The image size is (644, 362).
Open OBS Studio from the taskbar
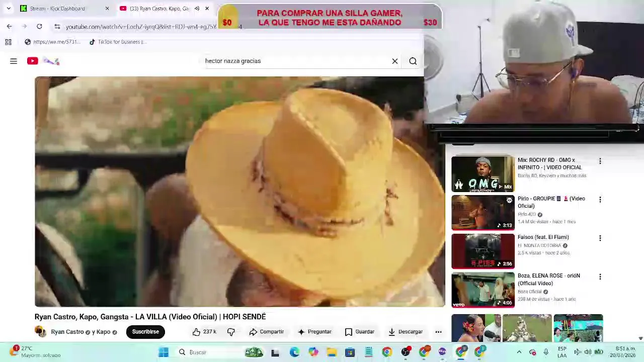[x=406, y=352]
